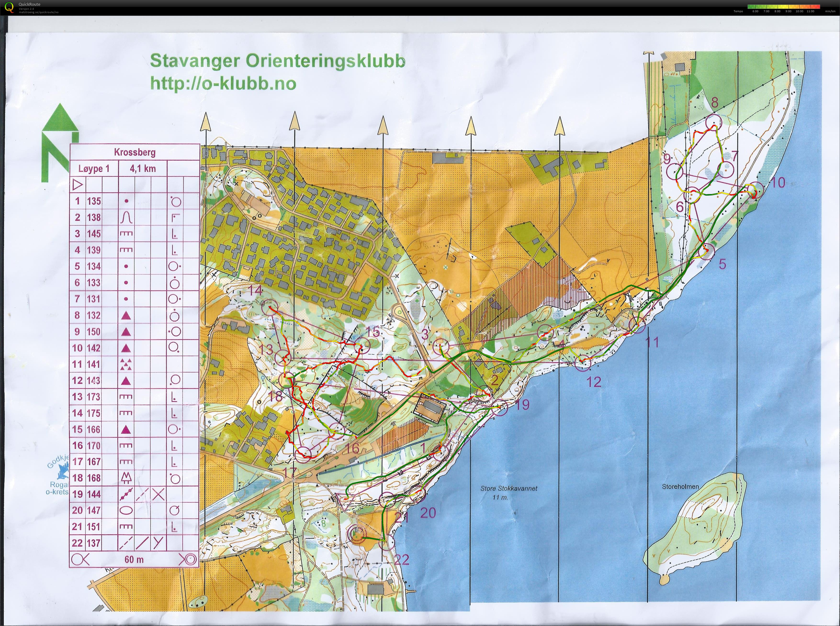Click the Krossberg header in control table
The image size is (840, 626).
135,152
